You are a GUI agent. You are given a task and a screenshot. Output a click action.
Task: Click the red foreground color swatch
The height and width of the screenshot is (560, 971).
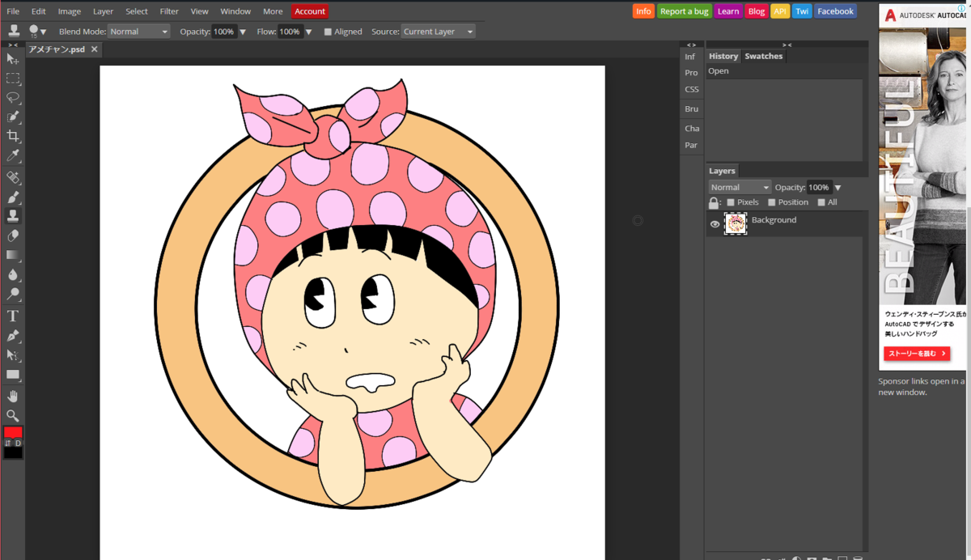[x=13, y=432]
